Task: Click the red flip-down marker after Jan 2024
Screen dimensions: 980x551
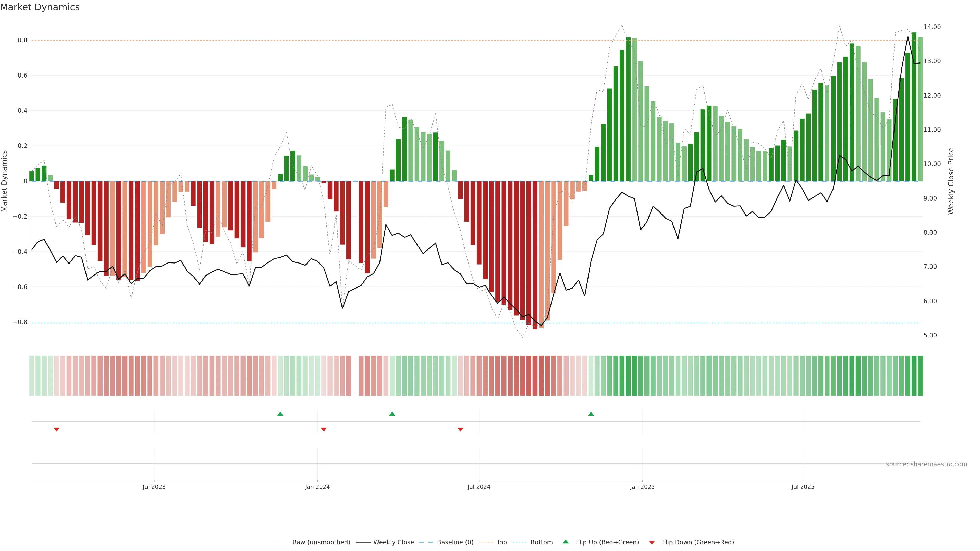Action: [x=324, y=429]
